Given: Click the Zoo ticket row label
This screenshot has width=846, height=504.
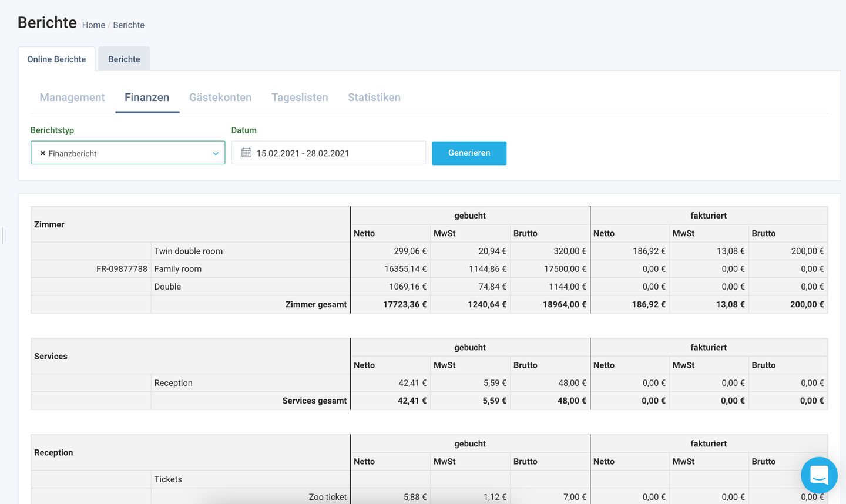Looking at the screenshot, I should 328,497.
